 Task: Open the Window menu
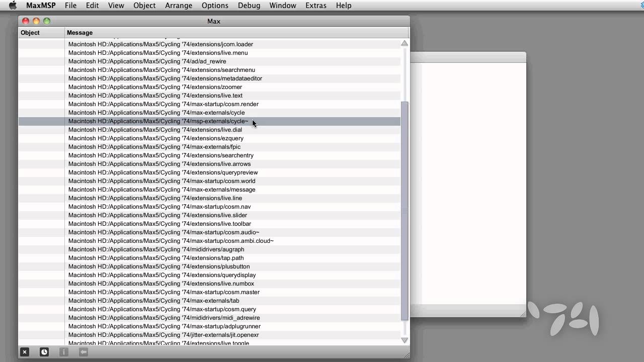tap(283, 6)
